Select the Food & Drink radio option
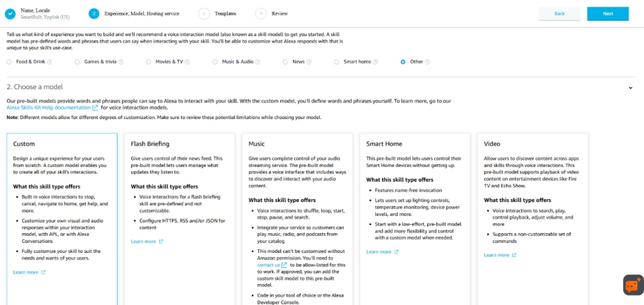This screenshot has width=644, height=305. coord(9,62)
